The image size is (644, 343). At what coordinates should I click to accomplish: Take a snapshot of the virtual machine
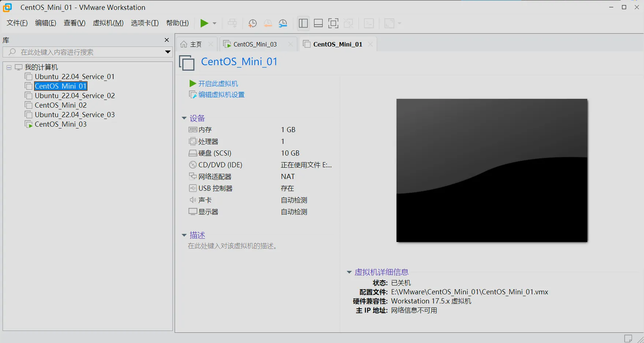(x=252, y=23)
